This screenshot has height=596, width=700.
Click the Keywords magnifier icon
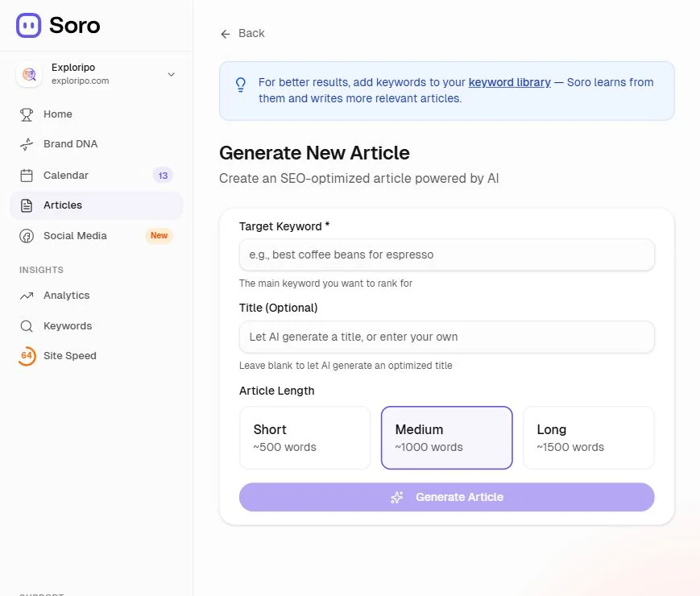[x=27, y=326]
